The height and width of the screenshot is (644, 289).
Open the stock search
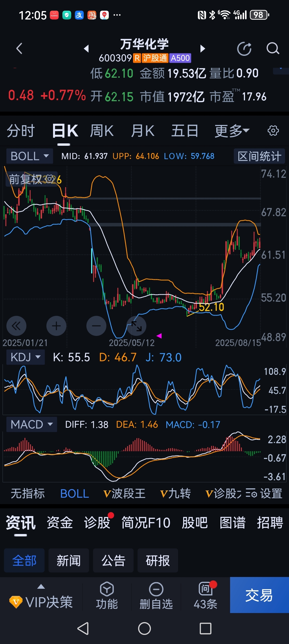[273, 49]
